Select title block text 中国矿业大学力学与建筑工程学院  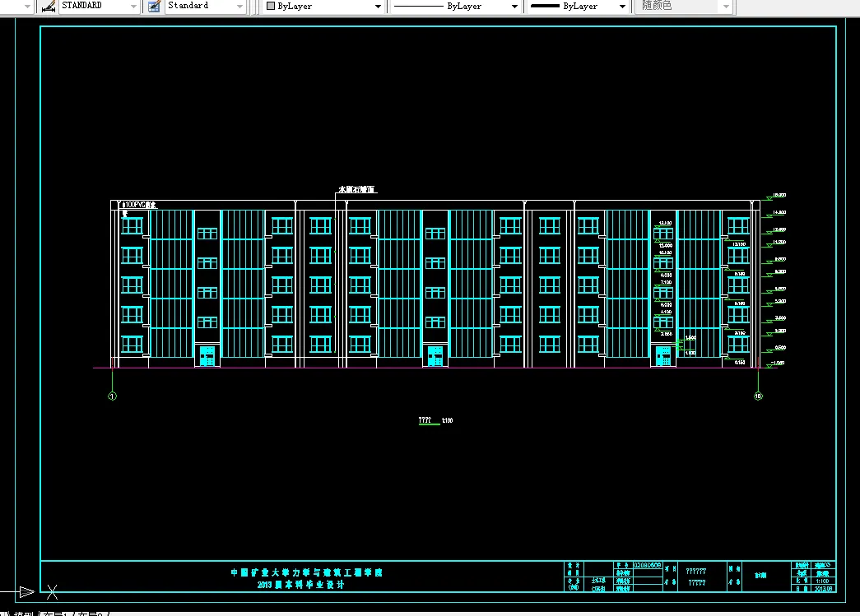(307, 572)
